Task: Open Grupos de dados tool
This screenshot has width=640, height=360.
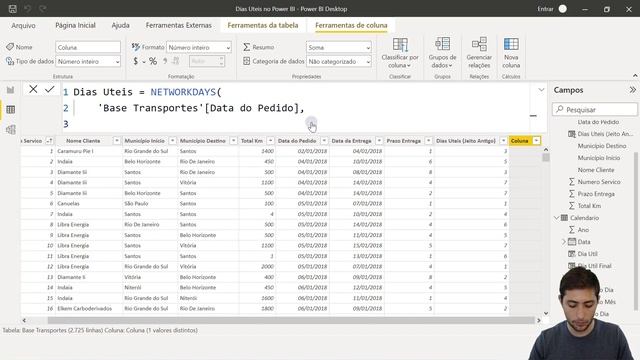Action: [x=442, y=53]
